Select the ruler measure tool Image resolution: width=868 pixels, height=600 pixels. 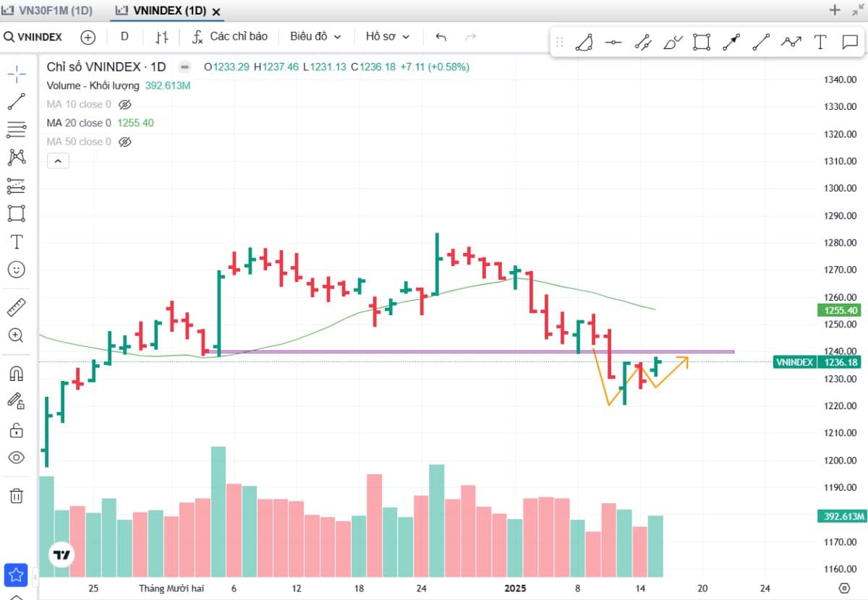pos(17,307)
